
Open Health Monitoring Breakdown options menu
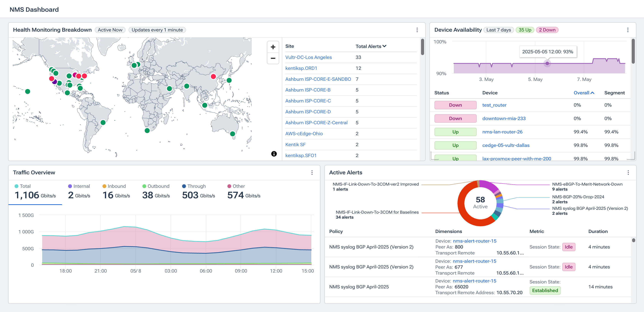pos(417,30)
